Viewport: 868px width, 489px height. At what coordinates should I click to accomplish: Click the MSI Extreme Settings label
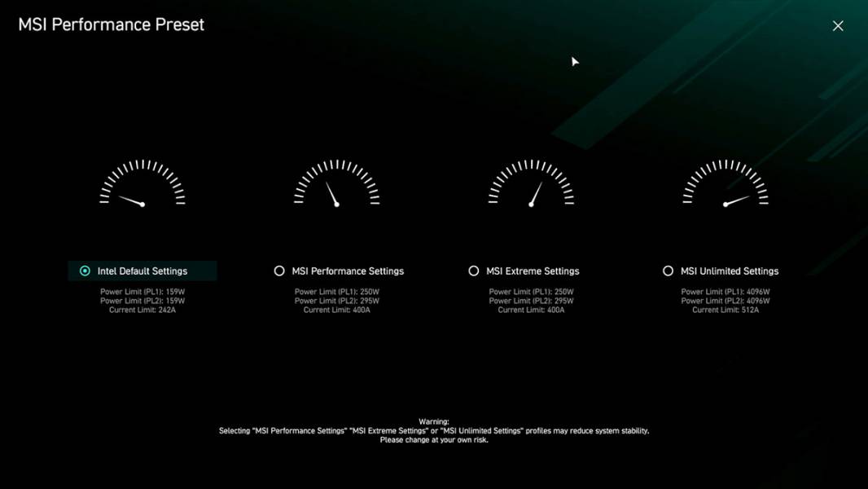click(x=533, y=271)
